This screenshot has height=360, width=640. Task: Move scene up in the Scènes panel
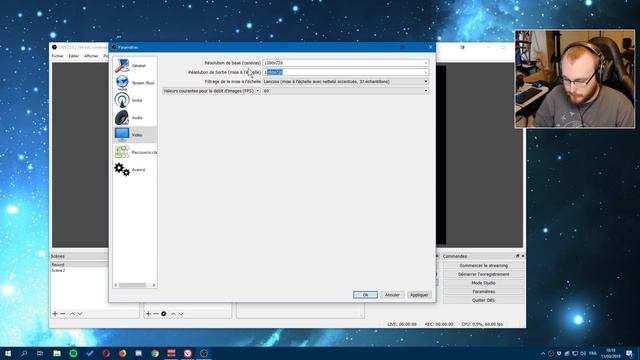tap(72, 313)
